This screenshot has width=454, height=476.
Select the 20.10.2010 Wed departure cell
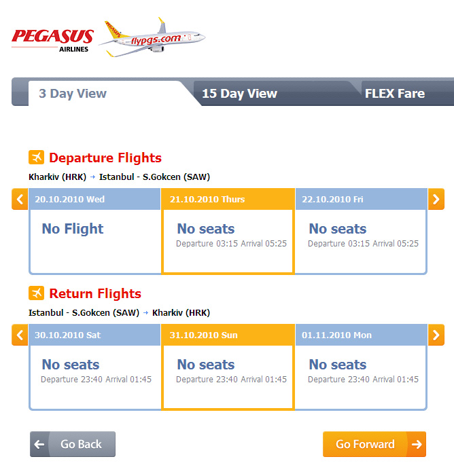click(95, 234)
